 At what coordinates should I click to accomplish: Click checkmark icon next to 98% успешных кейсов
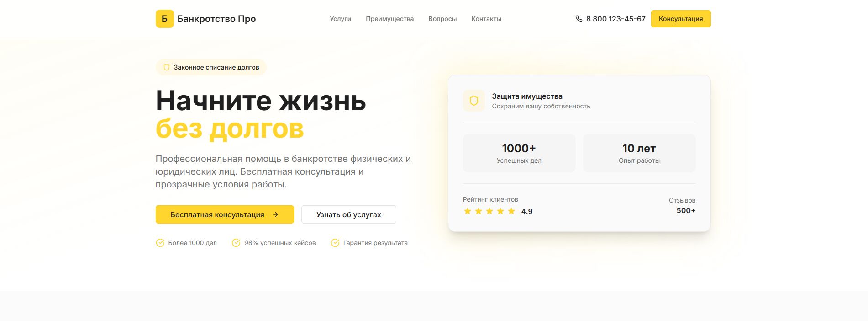pyautogui.click(x=236, y=243)
